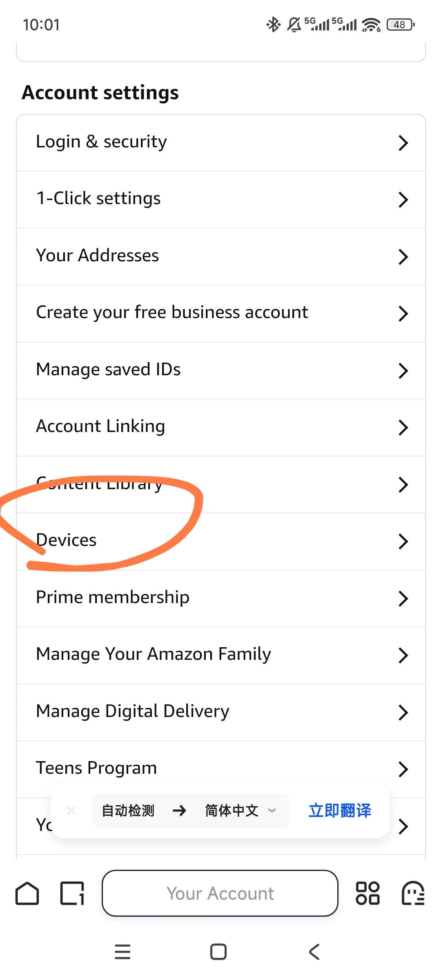This screenshot has width=441, height=980.
Task: Expand the Prime membership chevron
Action: (x=403, y=599)
